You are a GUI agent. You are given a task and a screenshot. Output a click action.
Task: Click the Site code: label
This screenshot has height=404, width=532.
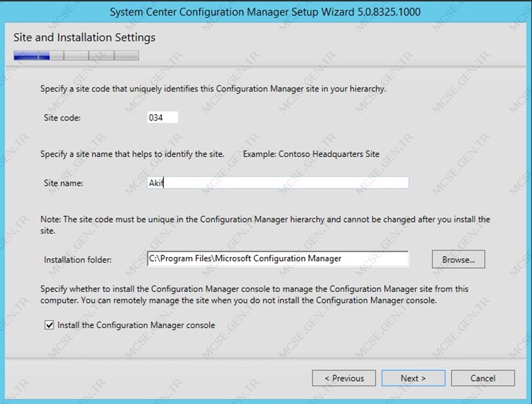[63, 118]
